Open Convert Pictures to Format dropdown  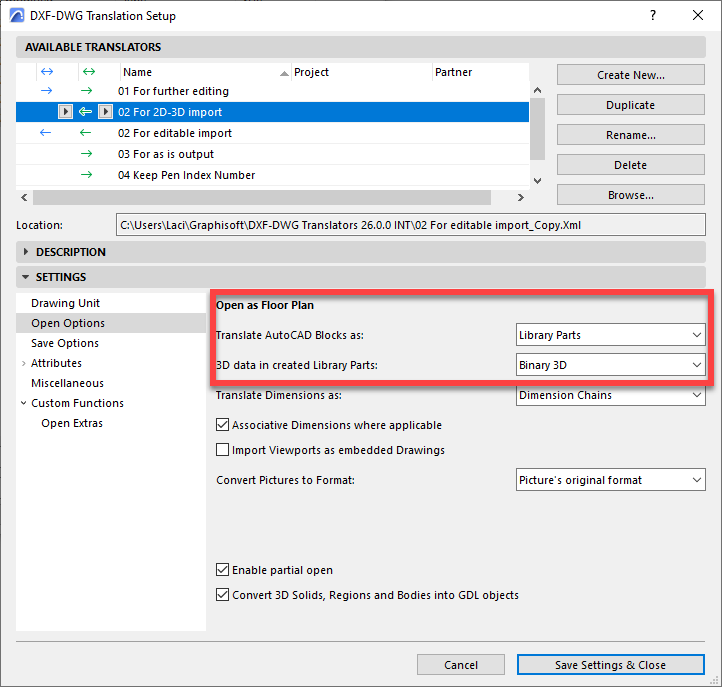pyautogui.click(x=611, y=480)
